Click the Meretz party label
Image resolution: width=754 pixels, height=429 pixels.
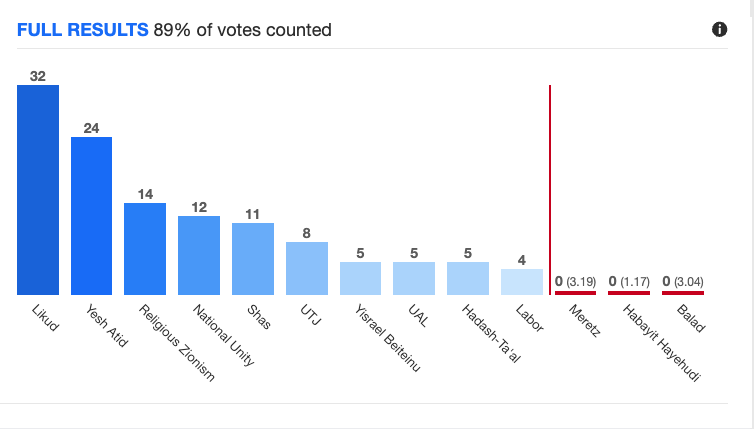click(582, 321)
